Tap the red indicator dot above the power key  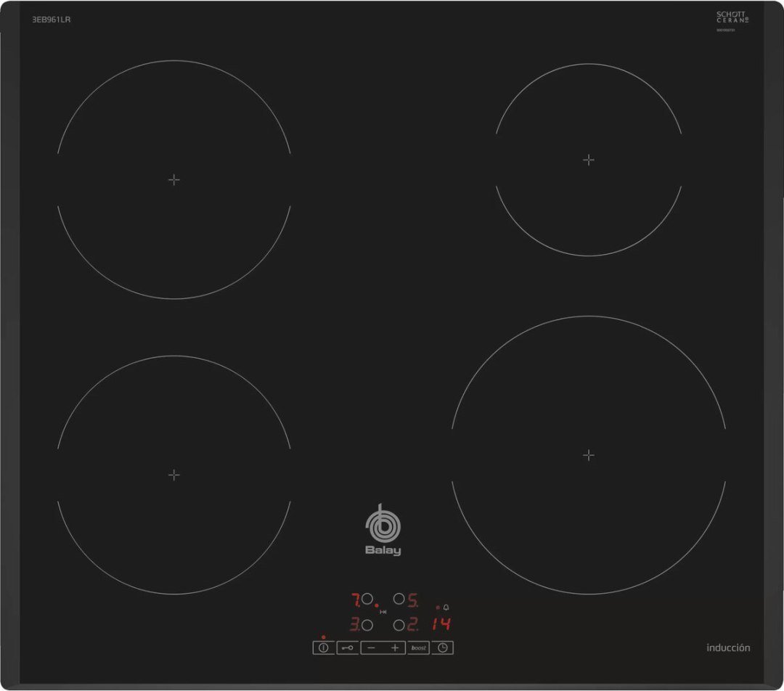pos(324,637)
